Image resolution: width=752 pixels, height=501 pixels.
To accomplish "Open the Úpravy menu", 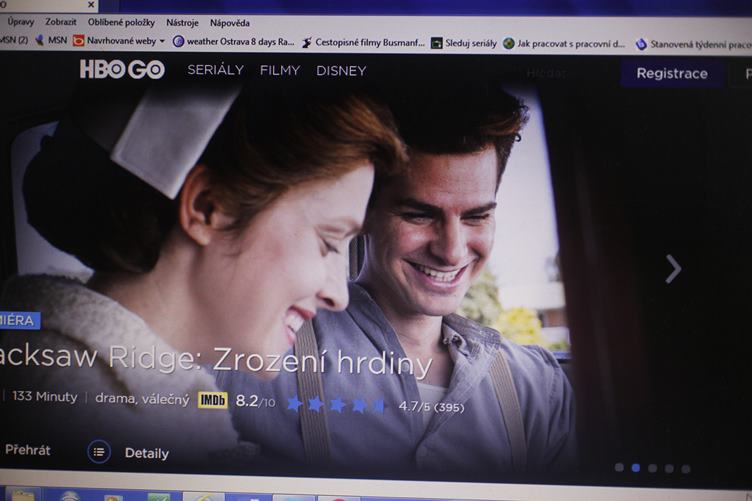I will point(21,22).
